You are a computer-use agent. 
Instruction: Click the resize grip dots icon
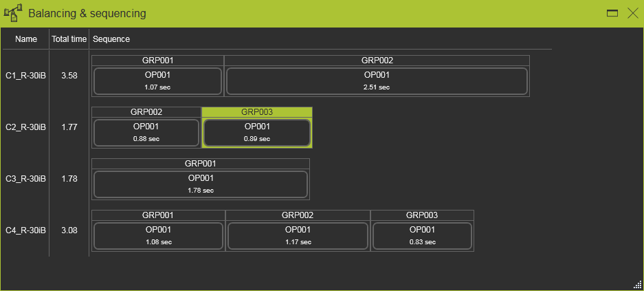(x=637, y=284)
